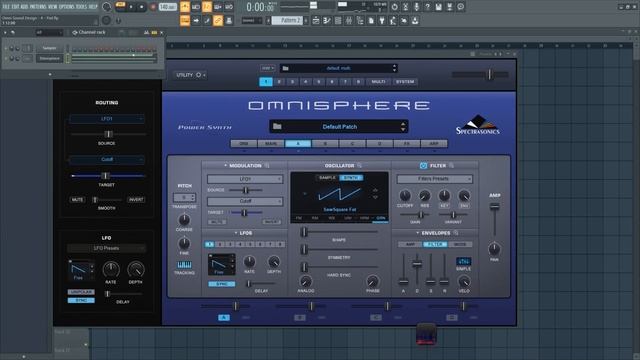This screenshot has width=640, height=360.
Task: Click the SawSquare Fat waveform name
Action: pyautogui.click(x=340, y=209)
